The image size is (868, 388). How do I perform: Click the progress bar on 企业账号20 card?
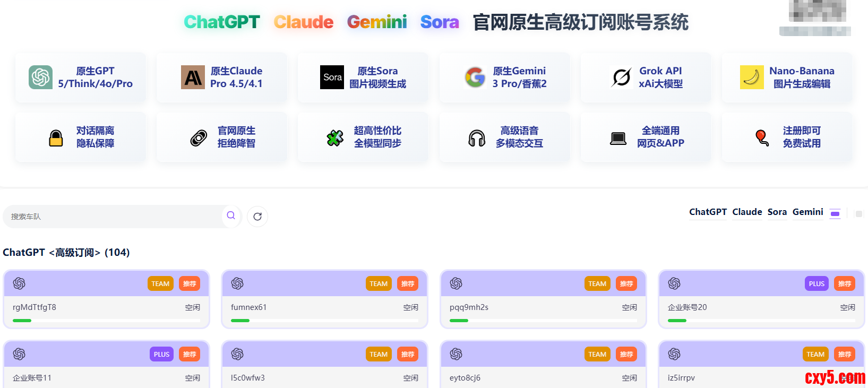762,321
